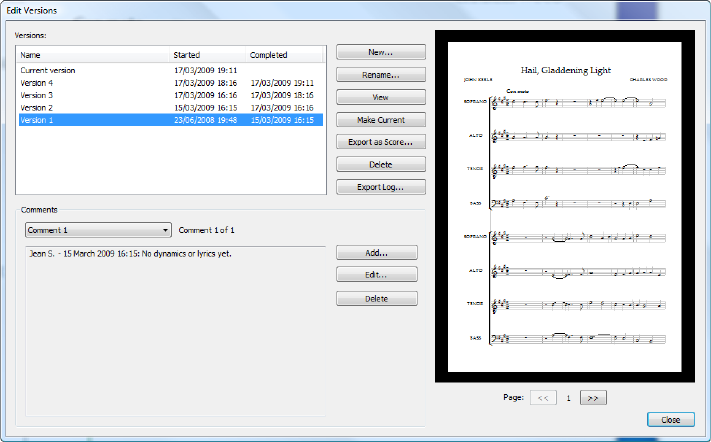Select the Current version row
711x442 pixels.
pyautogui.click(x=170, y=70)
